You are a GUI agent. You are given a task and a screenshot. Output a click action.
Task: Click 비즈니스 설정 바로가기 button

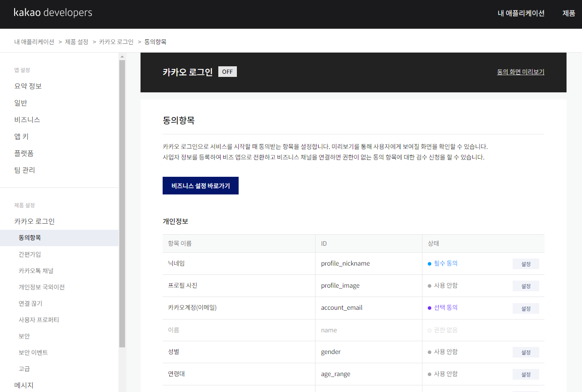201,186
